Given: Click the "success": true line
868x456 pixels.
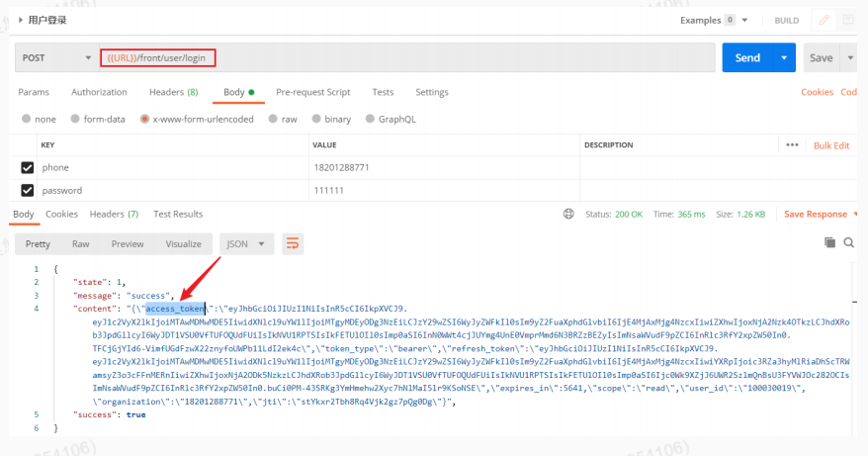Looking at the screenshot, I should 109,414.
